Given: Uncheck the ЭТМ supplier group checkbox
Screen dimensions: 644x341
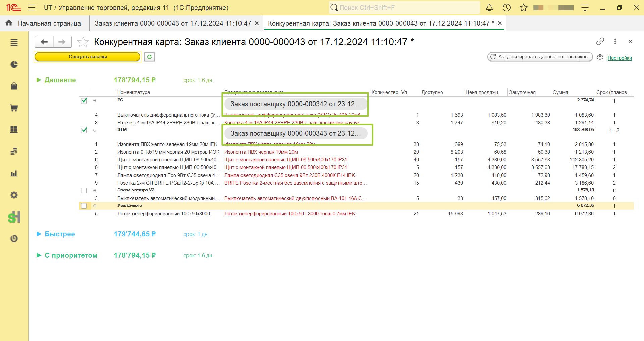Looking at the screenshot, I should (x=84, y=130).
